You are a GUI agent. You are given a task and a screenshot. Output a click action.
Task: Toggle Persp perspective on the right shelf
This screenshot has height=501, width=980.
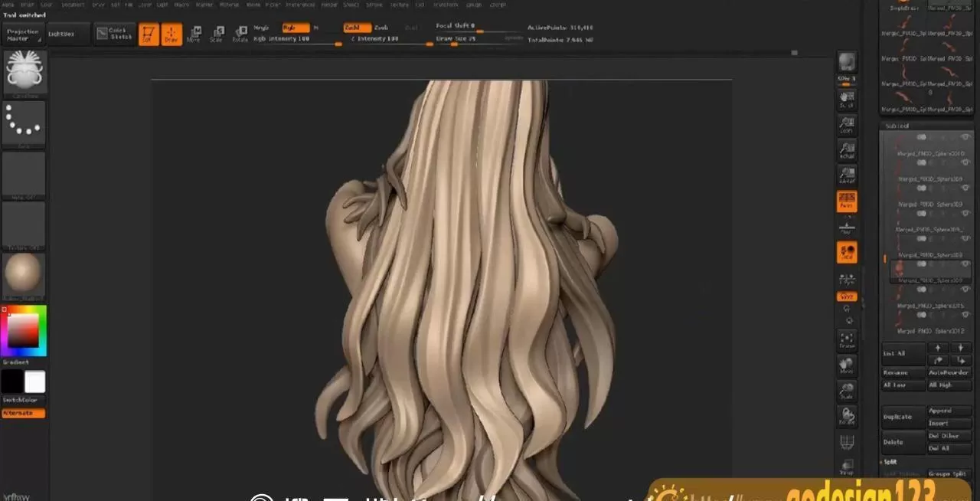[847, 201]
